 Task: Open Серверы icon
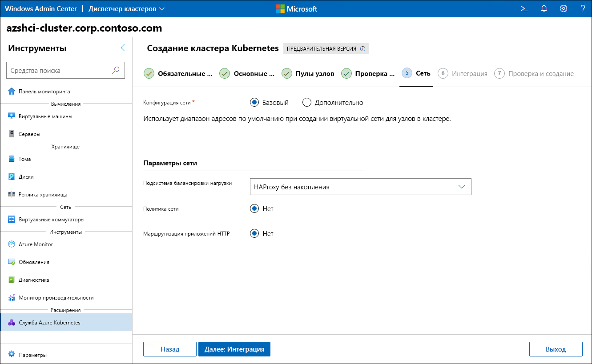[12, 134]
